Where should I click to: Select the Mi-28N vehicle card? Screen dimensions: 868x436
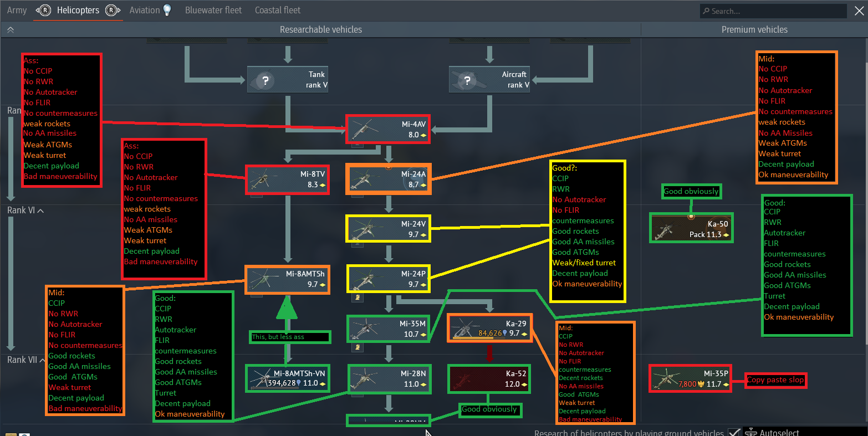click(389, 379)
